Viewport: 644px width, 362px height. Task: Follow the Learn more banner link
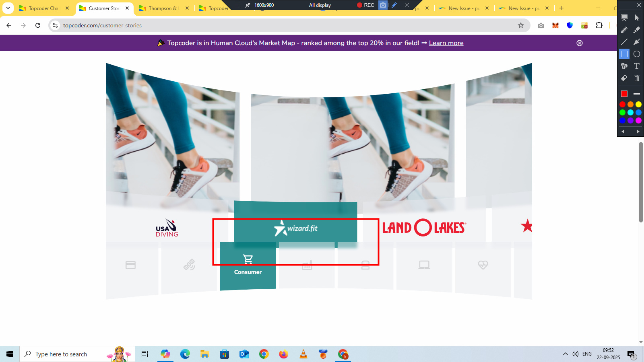pyautogui.click(x=446, y=43)
